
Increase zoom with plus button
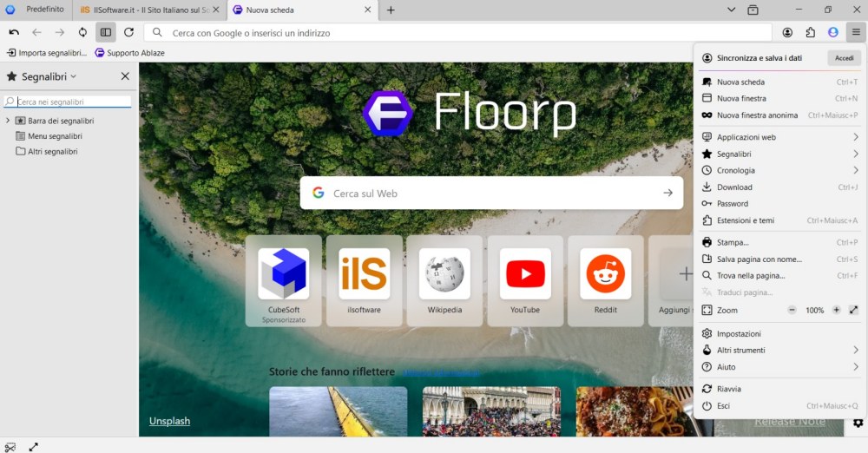pos(837,310)
